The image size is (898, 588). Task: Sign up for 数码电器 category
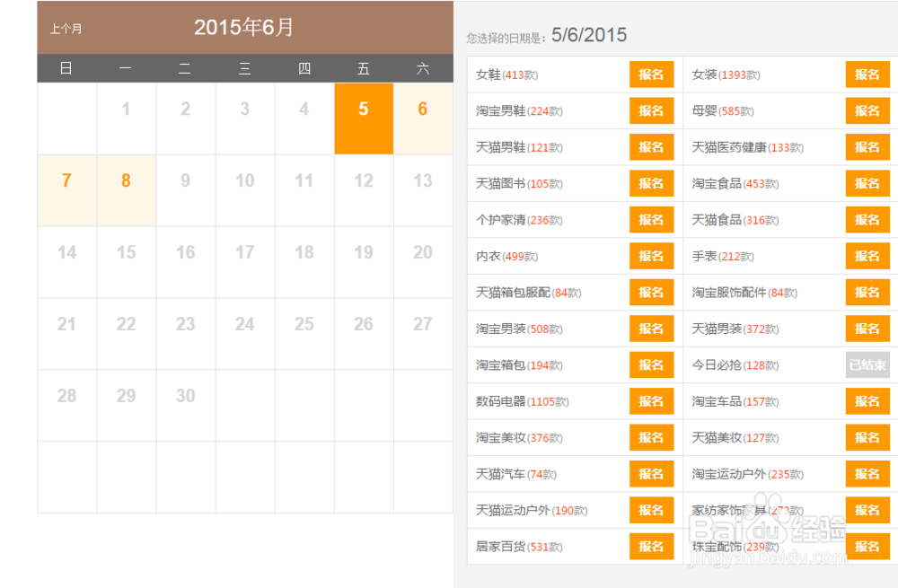click(x=651, y=401)
